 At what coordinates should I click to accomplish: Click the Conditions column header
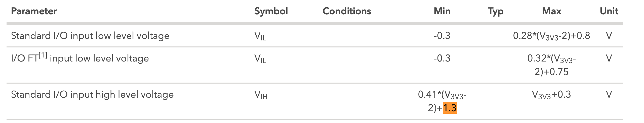click(347, 11)
